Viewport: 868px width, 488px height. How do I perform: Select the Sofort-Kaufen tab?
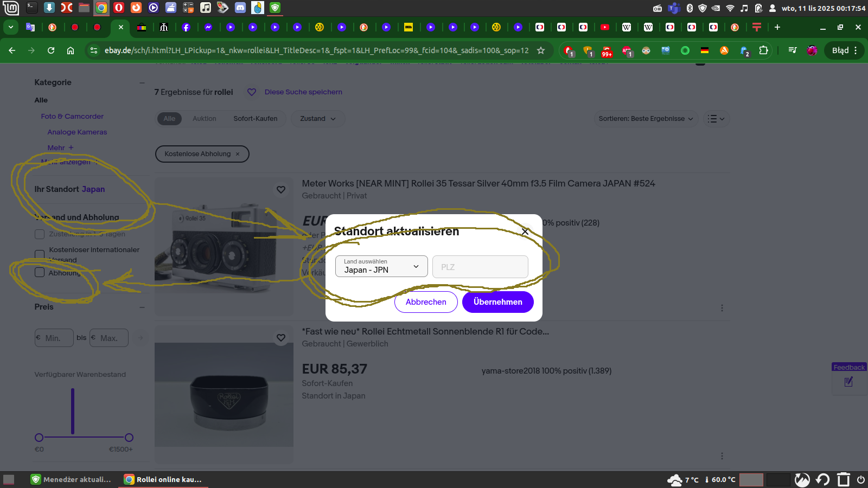pos(255,119)
